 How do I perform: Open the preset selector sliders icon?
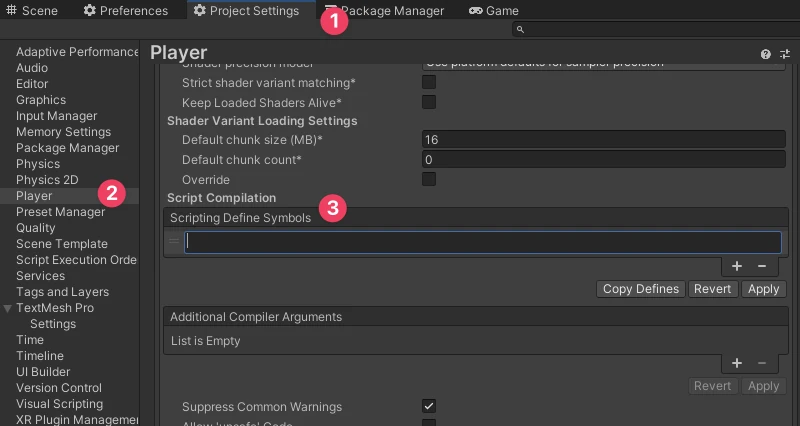[785, 54]
